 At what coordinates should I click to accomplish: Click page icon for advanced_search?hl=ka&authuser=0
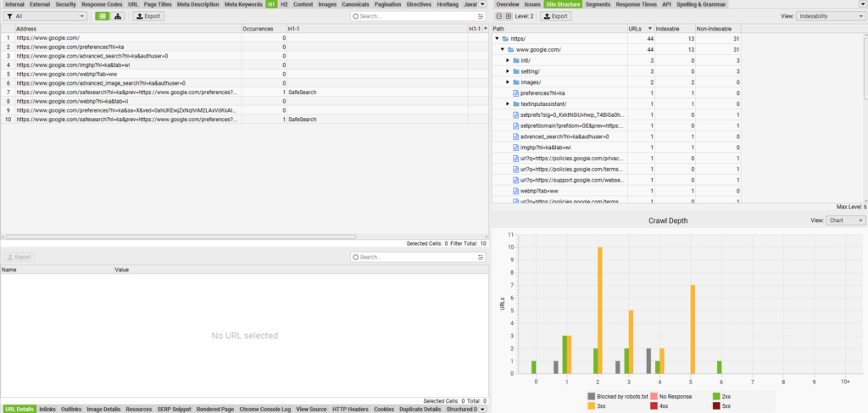click(x=516, y=137)
